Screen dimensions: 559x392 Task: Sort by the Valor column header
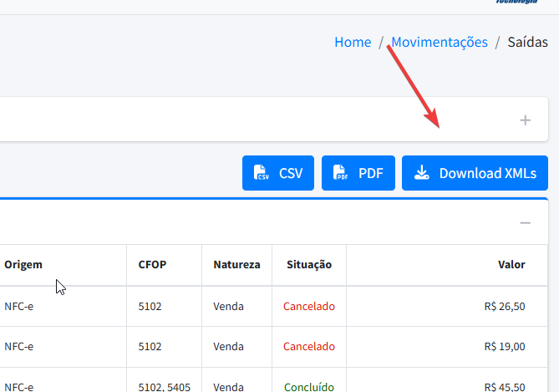coord(511,265)
